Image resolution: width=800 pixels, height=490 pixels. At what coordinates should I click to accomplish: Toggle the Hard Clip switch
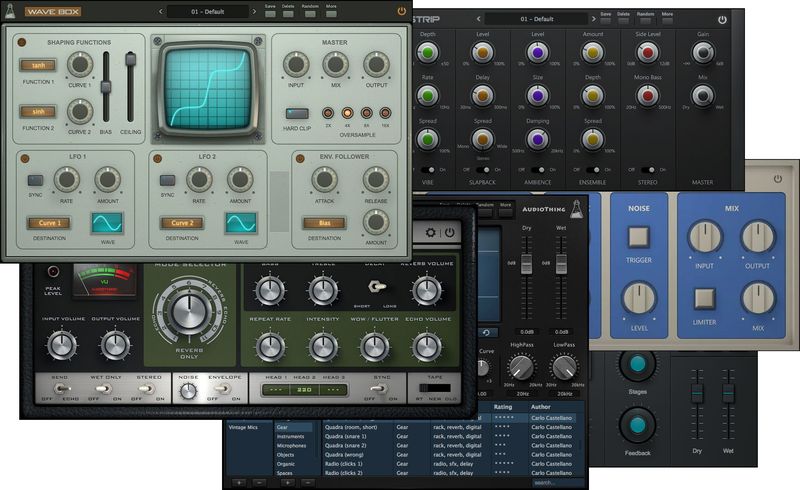(295, 114)
